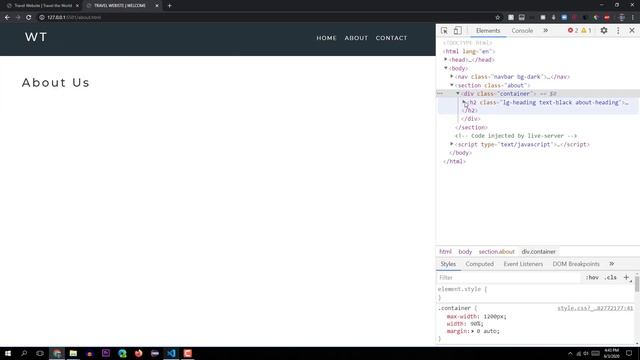Viewport: 640px width, 360px height.
Task: Close the DevTools panel
Action: click(632, 31)
